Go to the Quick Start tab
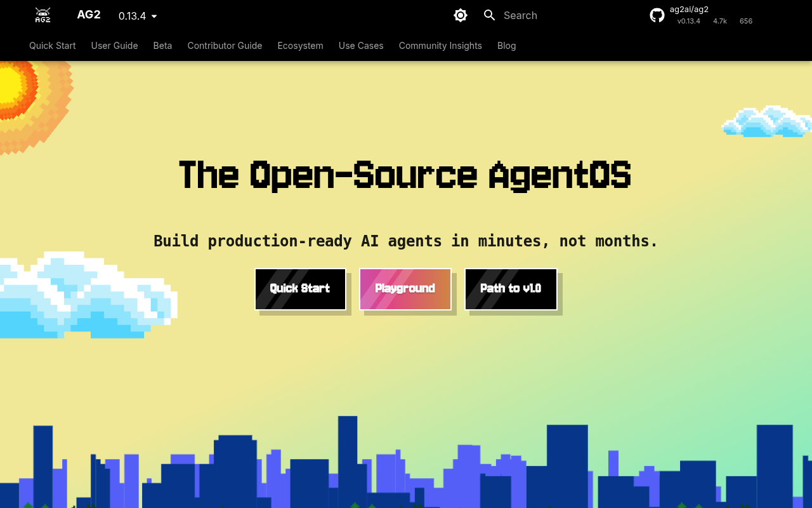 click(x=53, y=46)
